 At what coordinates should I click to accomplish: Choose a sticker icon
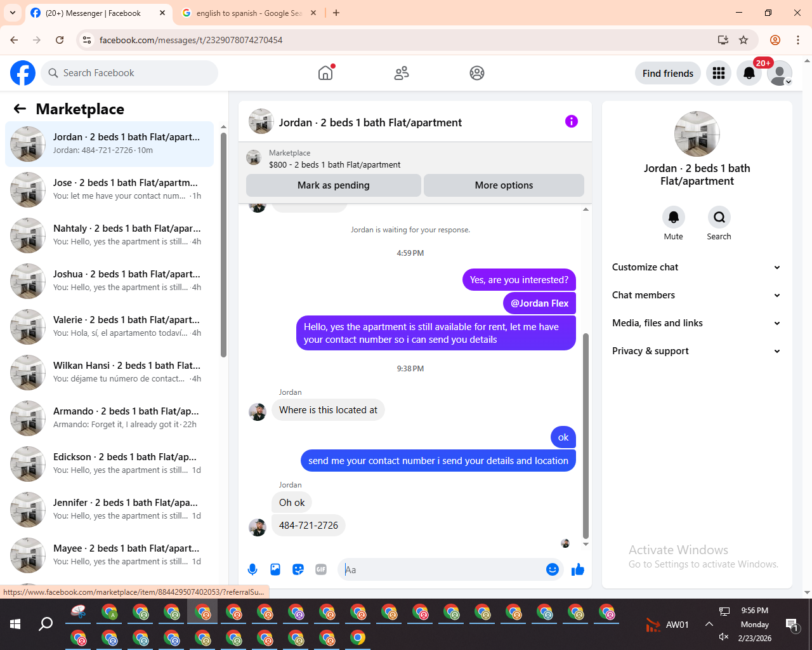[298, 569]
